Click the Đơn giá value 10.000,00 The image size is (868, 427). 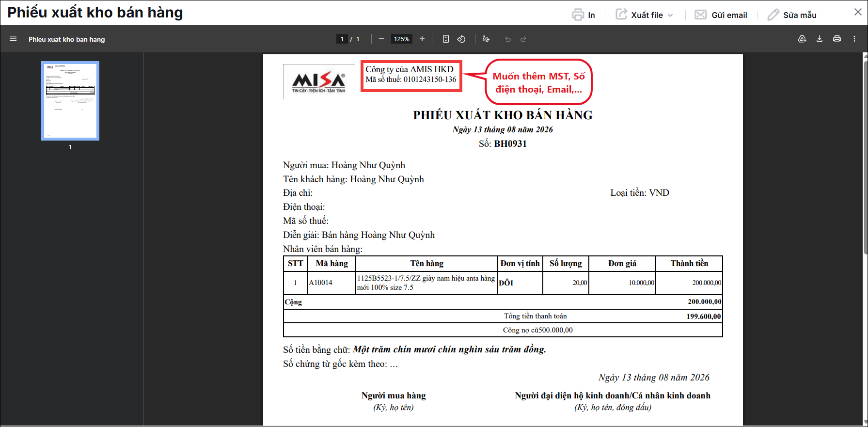641,283
